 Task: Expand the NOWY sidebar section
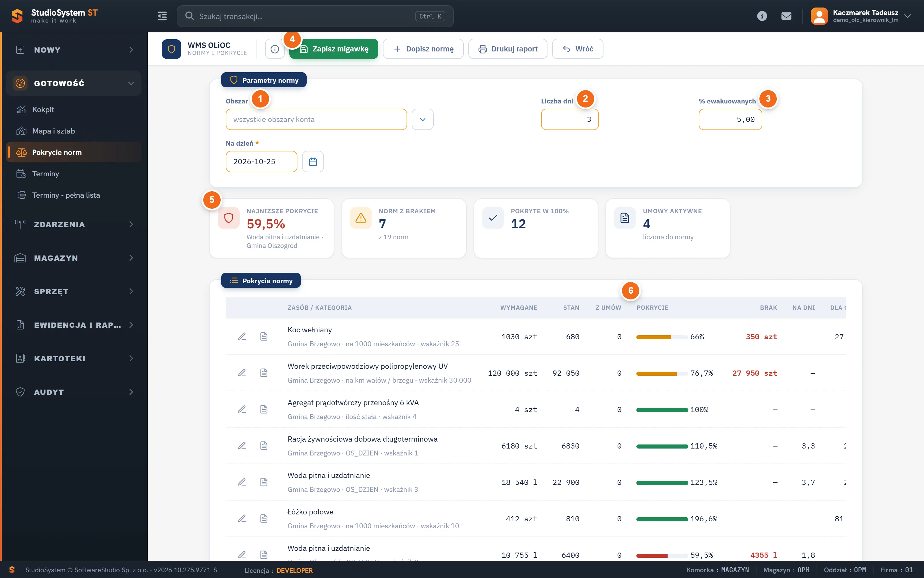pos(74,50)
